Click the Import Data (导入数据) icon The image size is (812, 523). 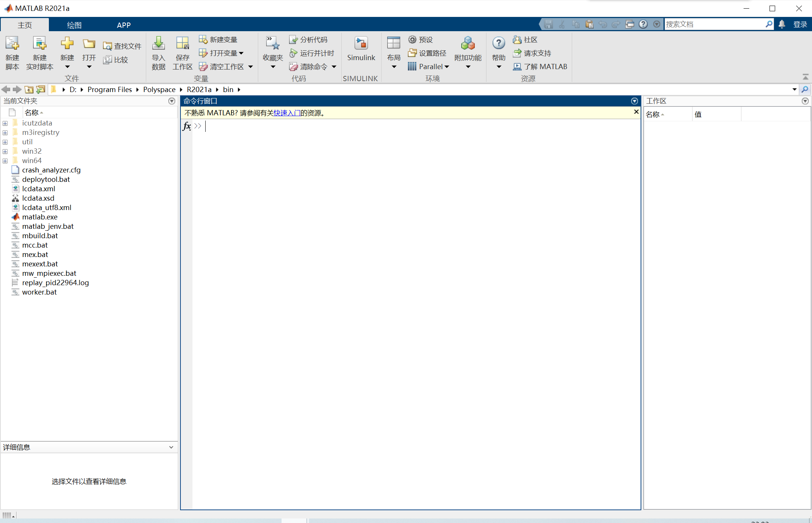point(158,44)
